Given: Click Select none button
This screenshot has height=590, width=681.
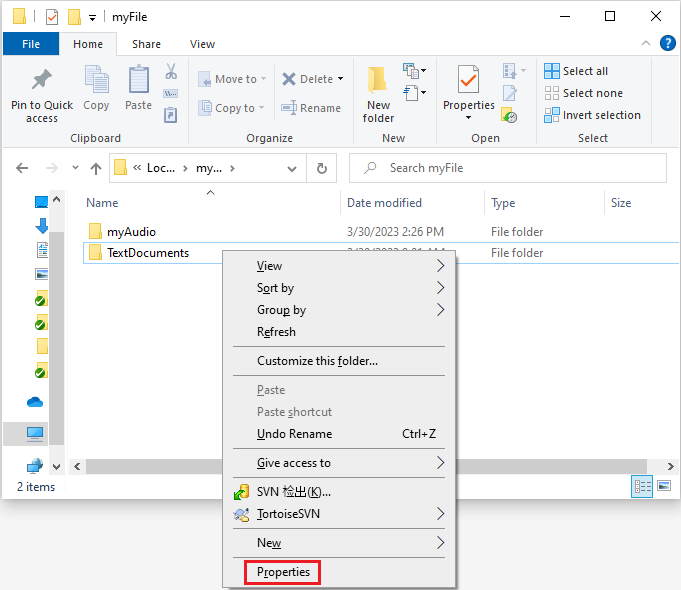Looking at the screenshot, I should pyautogui.click(x=583, y=93).
